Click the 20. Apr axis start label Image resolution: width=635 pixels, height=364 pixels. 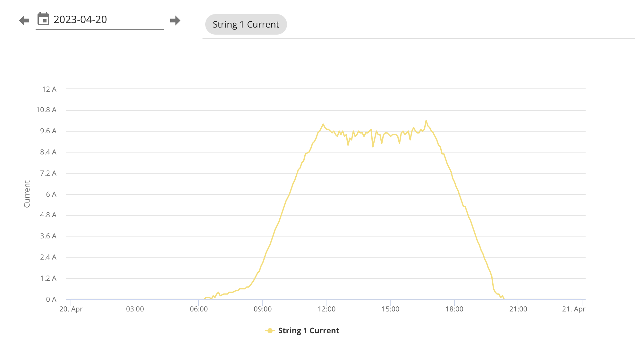(x=71, y=309)
